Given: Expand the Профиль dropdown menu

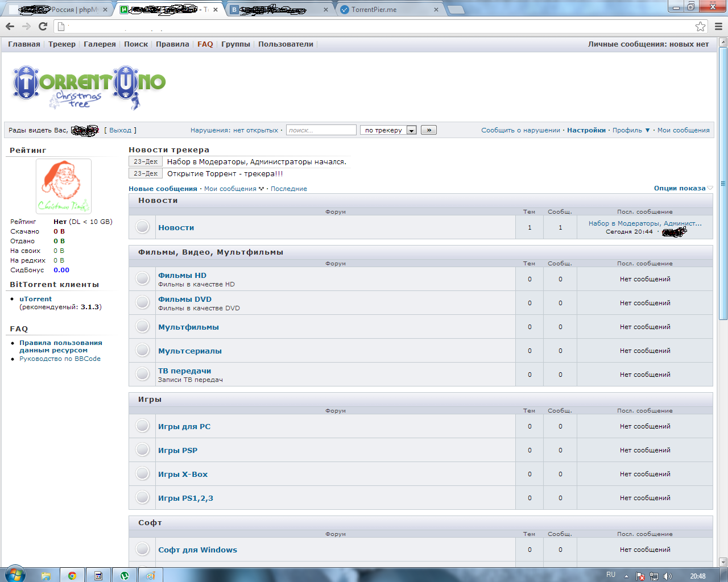Looking at the screenshot, I should [631, 130].
